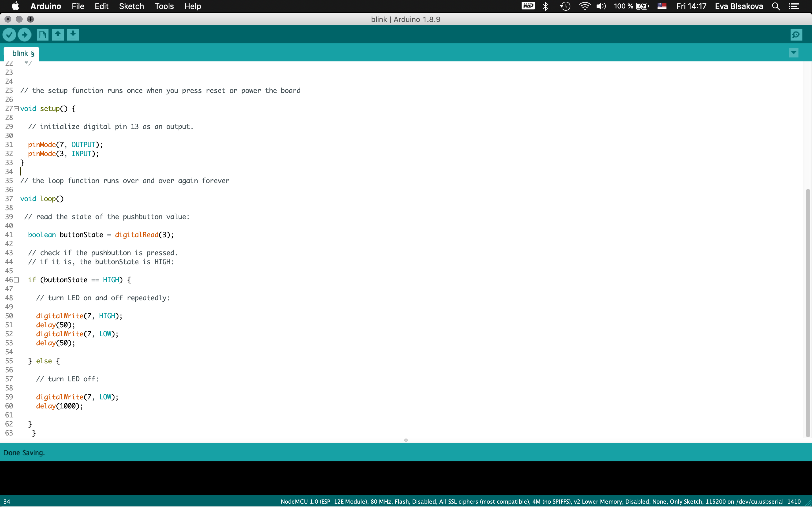Screen dimensions: 812x507
Task: Click the Upload arrow button
Action: coord(25,35)
